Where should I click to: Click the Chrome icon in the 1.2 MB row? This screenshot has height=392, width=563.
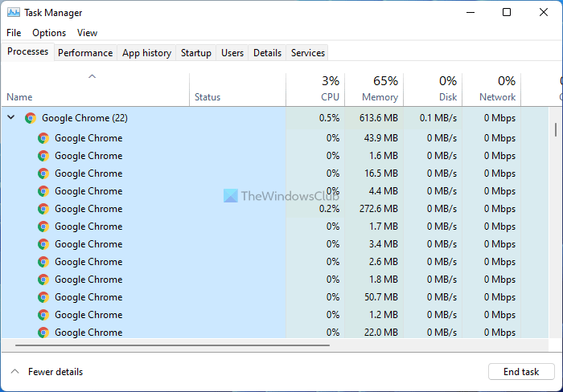[43, 315]
